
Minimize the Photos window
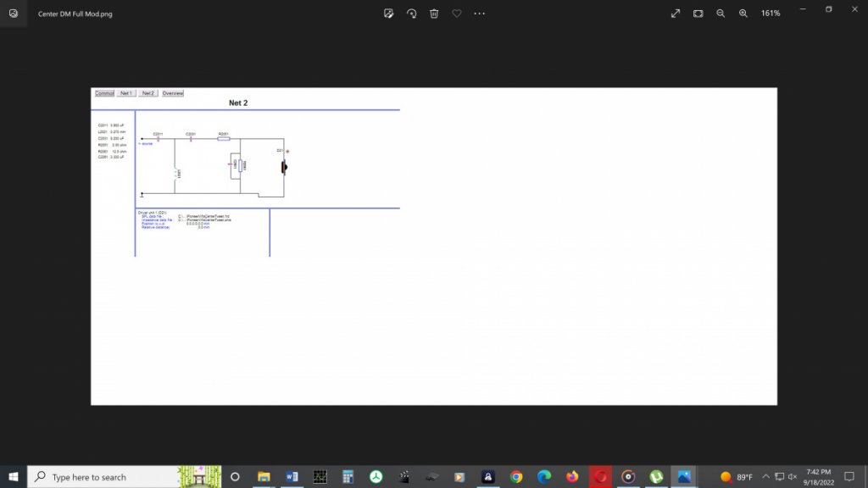click(803, 9)
